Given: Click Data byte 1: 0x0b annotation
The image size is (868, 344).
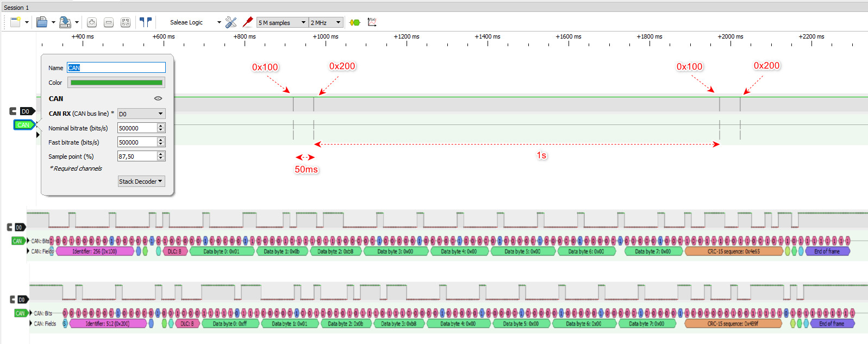Looking at the screenshot, I should (282, 251).
